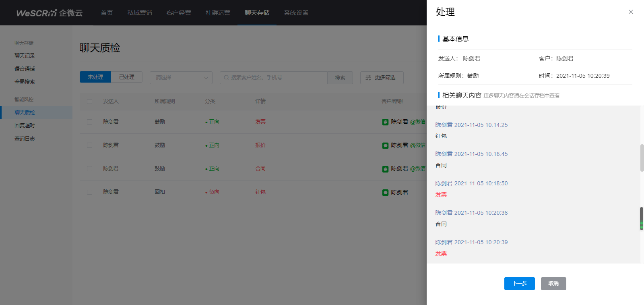
Task: Click the 红包 chat message text
Action: click(441, 136)
